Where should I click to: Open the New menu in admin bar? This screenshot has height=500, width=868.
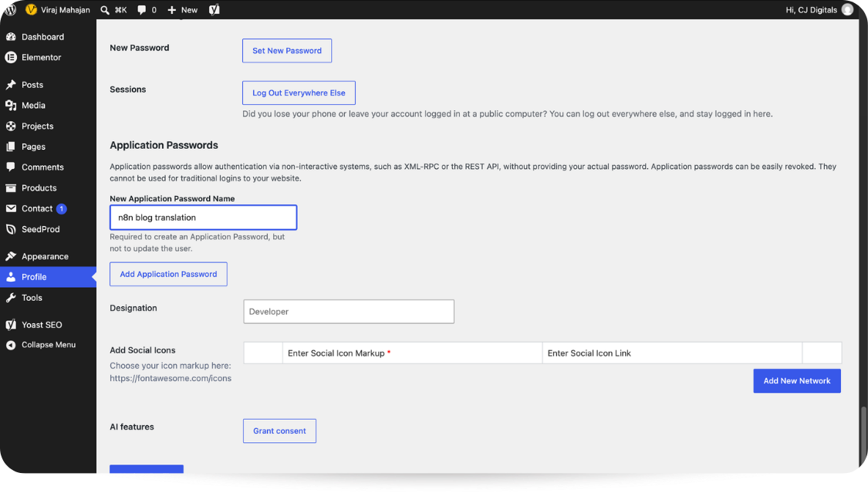tap(189, 10)
